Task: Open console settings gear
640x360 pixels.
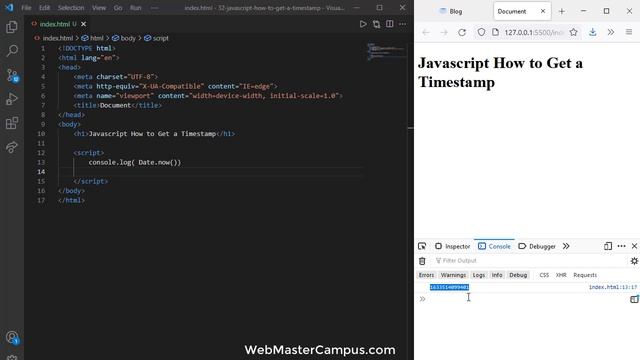Action: [634, 261]
